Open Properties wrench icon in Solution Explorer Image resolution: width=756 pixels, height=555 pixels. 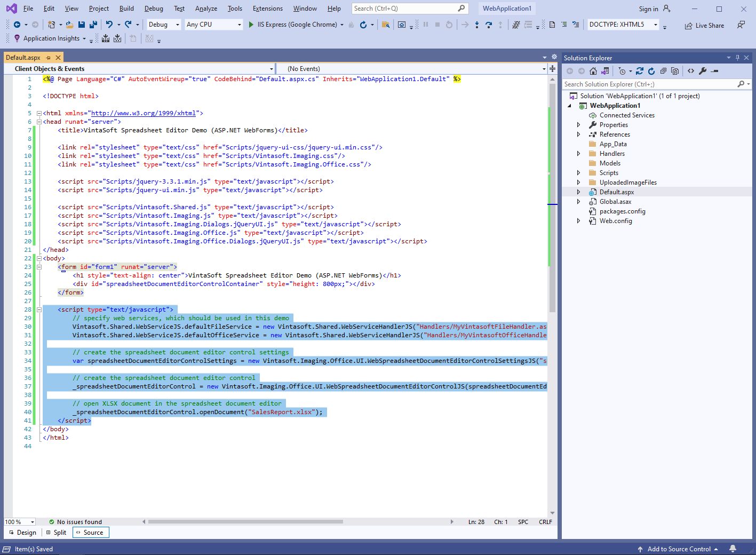pos(703,71)
